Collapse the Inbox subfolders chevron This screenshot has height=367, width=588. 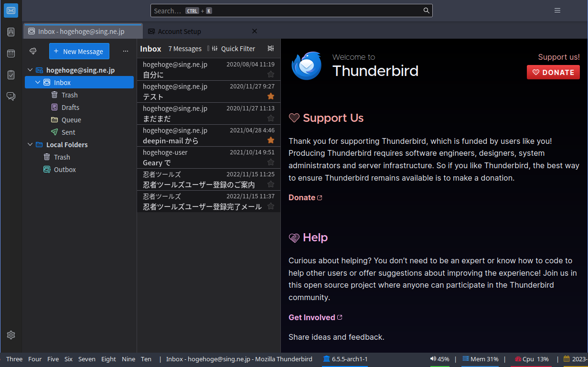click(x=38, y=82)
